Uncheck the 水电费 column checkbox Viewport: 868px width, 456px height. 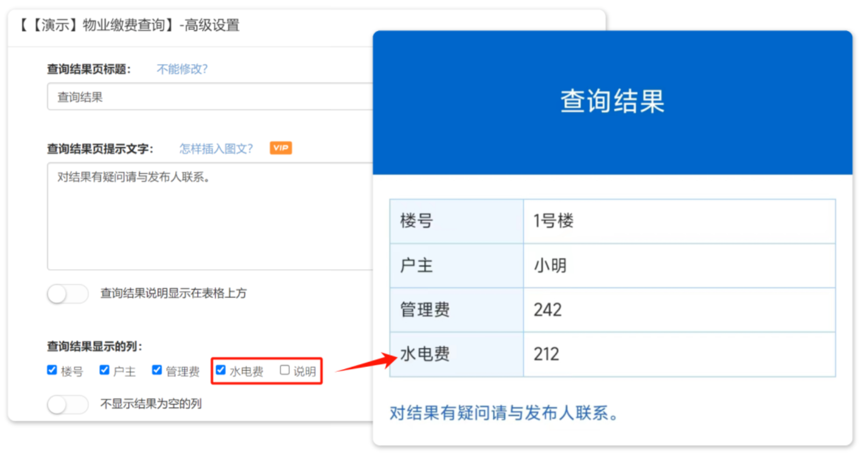[x=221, y=370]
